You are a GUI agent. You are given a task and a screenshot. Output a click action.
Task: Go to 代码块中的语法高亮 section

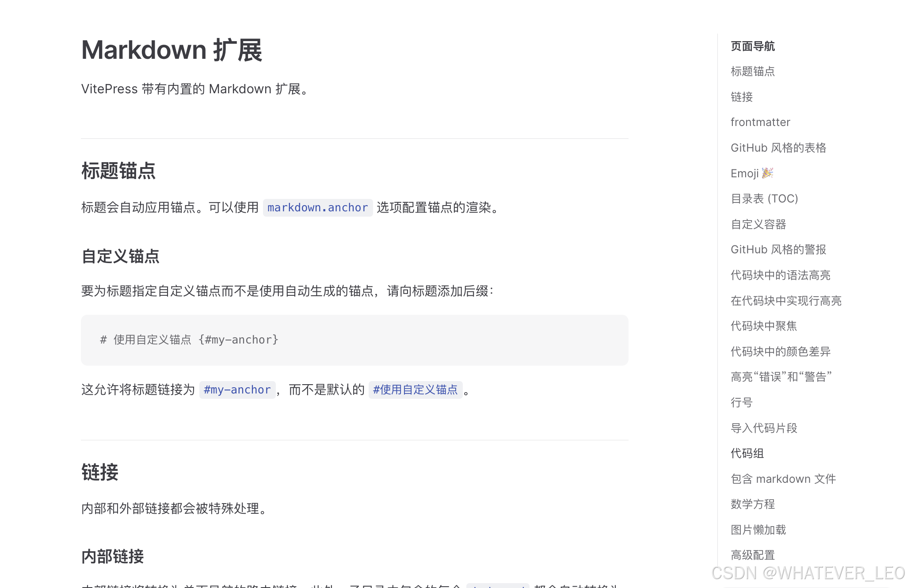click(780, 275)
